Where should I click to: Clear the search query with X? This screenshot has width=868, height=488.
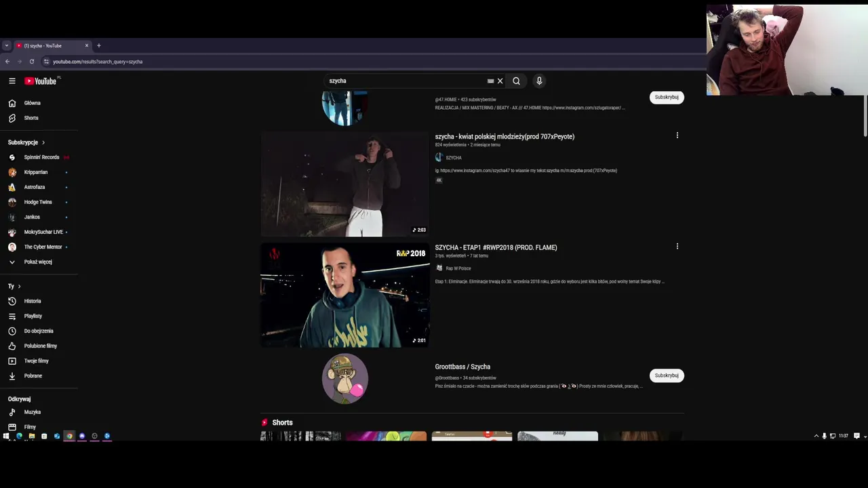pos(500,81)
